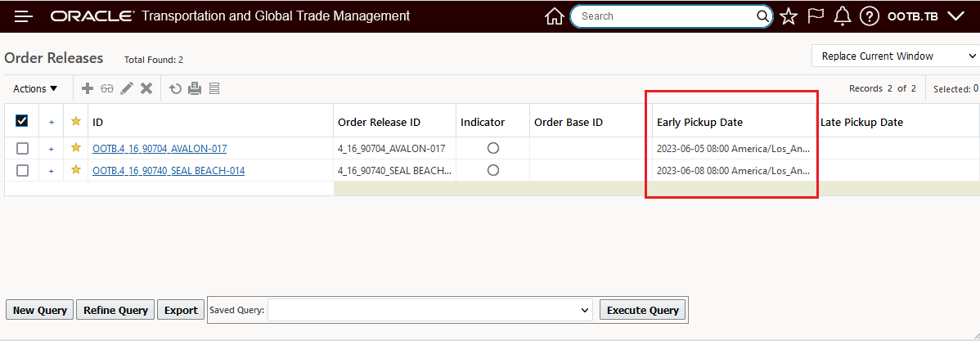Click the row layout toolbar icon
This screenshot has height=341, width=980.
pyautogui.click(x=214, y=88)
